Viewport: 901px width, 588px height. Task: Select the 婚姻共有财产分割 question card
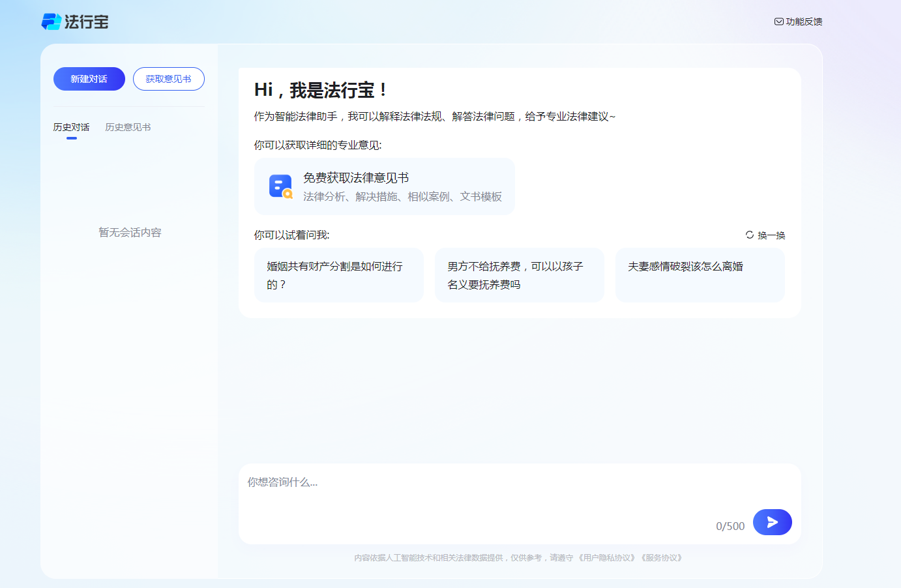(x=339, y=275)
